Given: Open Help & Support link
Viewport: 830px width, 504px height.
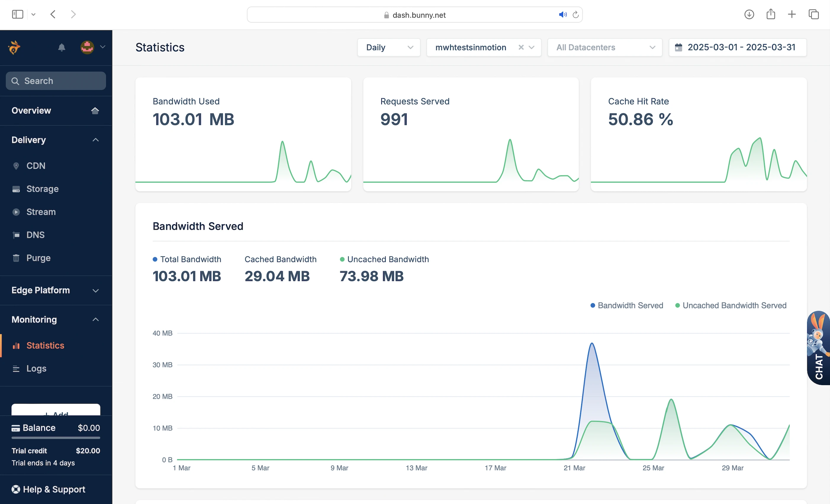Looking at the screenshot, I should (54, 489).
